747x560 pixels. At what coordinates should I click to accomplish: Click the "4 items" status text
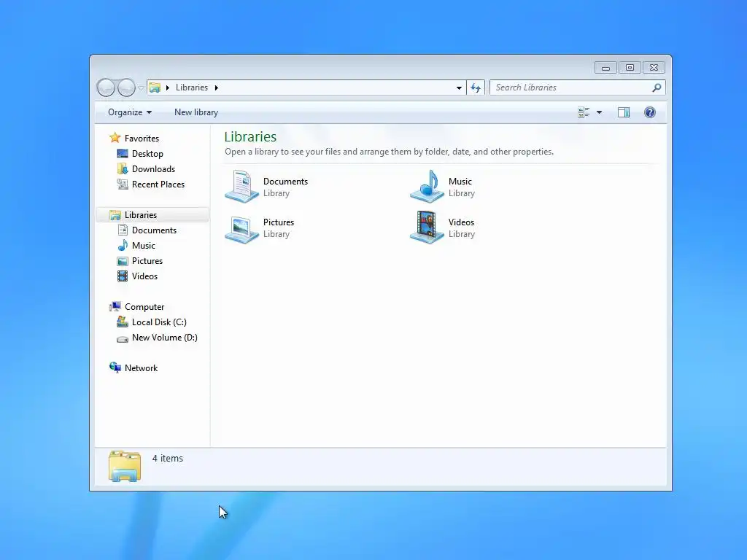tap(168, 458)
